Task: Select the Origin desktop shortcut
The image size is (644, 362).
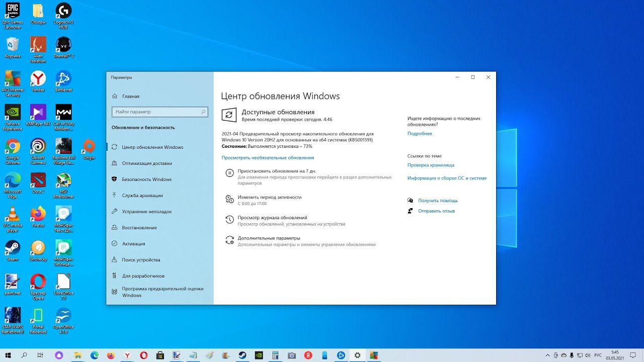Action: coord(89,149)
